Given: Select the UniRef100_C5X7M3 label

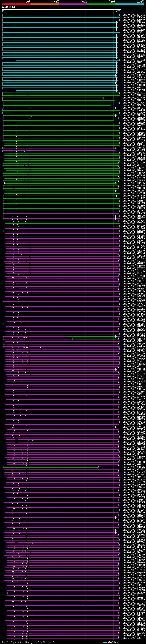Looking at the screenshot, I should [x=134, y=497].
